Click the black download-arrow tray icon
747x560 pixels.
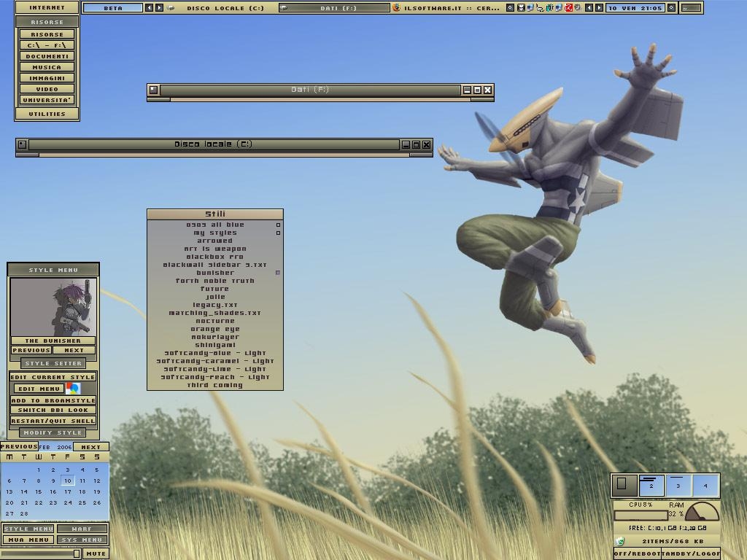(x=521, y=7)
